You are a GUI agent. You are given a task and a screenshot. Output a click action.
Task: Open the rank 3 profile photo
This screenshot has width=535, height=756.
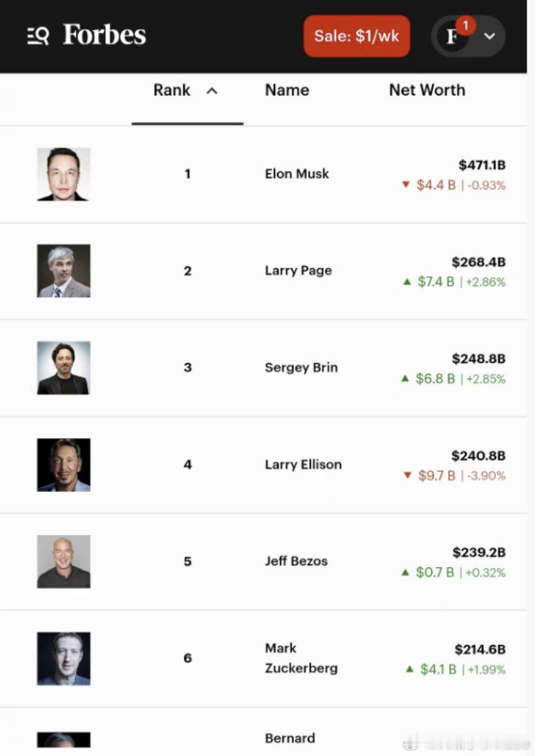64,368
